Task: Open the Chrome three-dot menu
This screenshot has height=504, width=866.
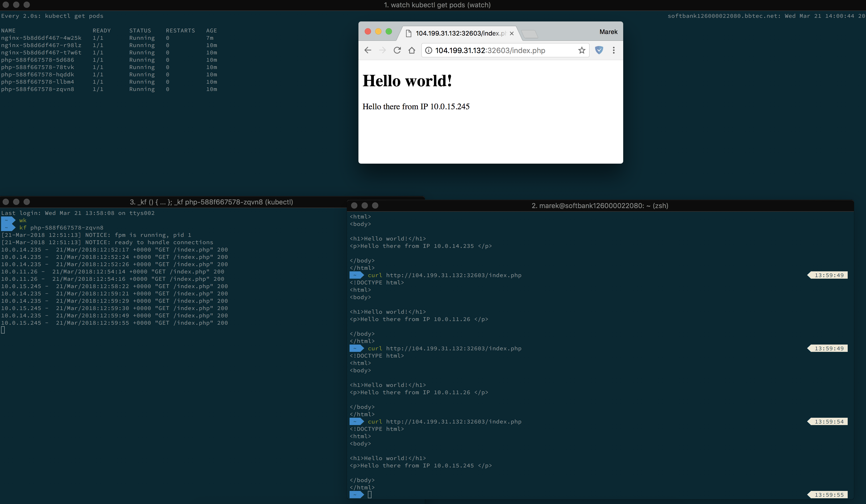Action: click(614, 50)
